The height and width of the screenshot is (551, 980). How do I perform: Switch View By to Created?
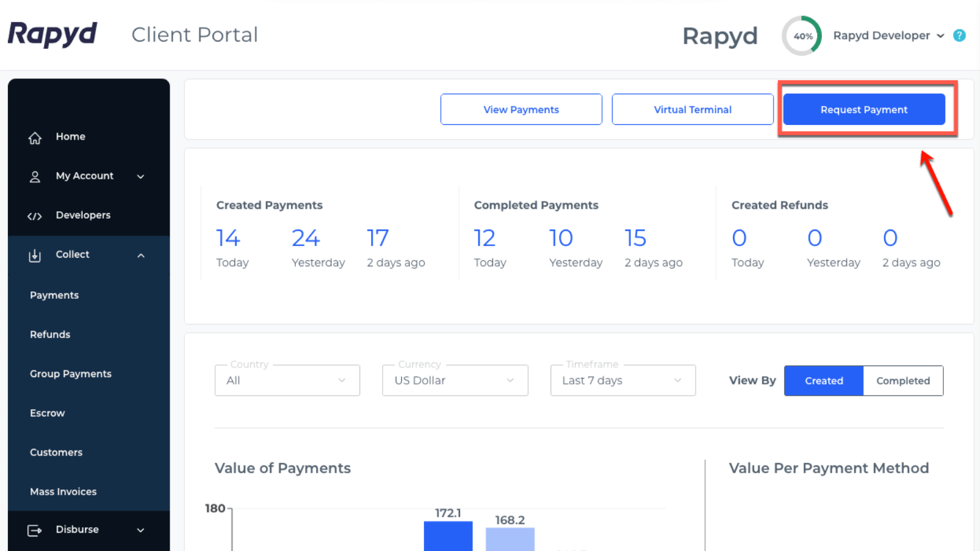pos(824,381)
